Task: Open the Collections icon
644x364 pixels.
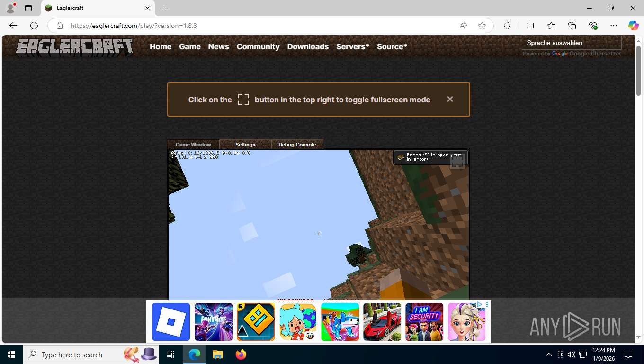Action: (572, 26)
